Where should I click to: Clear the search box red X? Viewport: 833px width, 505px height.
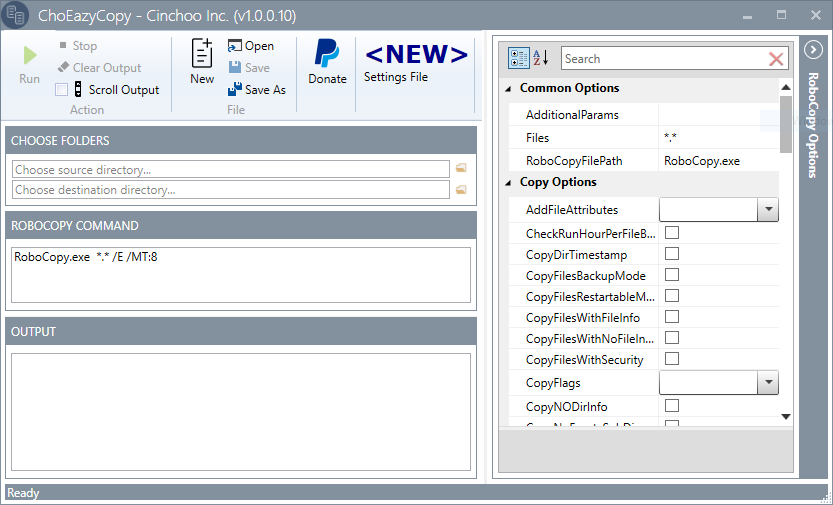pyautogui.click(x=776, y=59)
